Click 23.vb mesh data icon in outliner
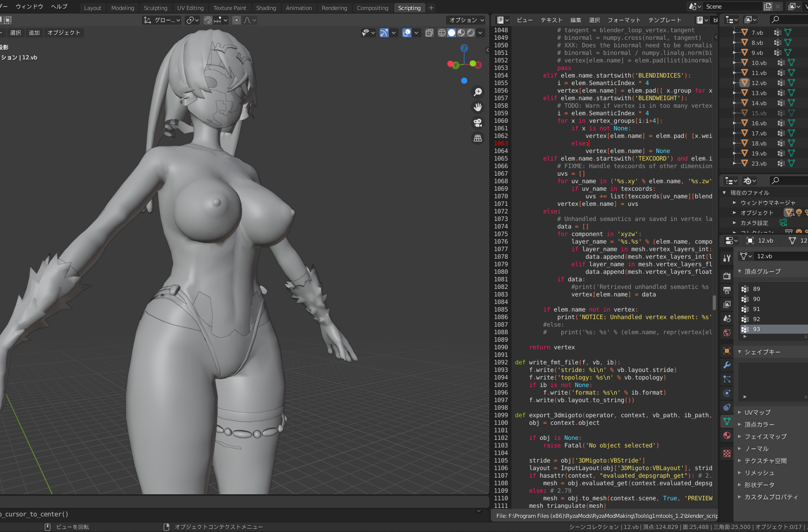Screen dimensions: 808x532 point(791,164)
